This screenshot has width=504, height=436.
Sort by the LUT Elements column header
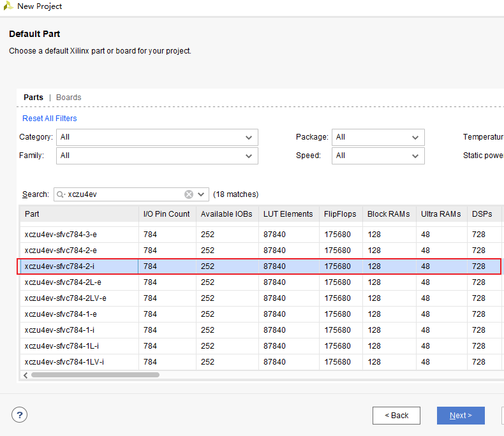tap(289, 214)
